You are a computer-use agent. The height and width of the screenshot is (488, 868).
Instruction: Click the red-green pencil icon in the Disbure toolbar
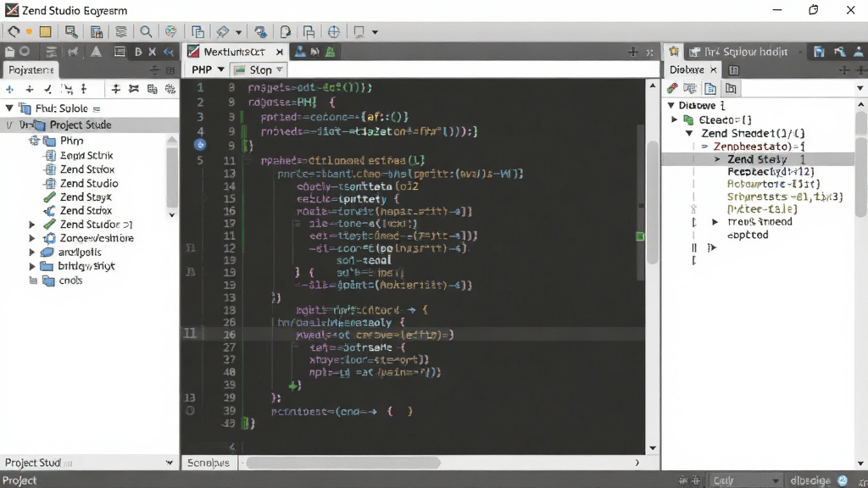pos(672,88)
